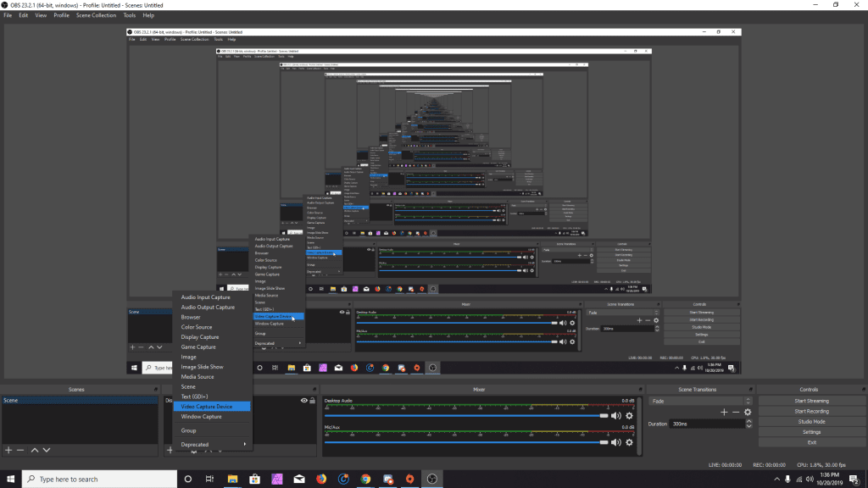Open the Windows Start menu
Viewport: 868px width, 488px height.
pyautogui.click(x=10, y=479)
